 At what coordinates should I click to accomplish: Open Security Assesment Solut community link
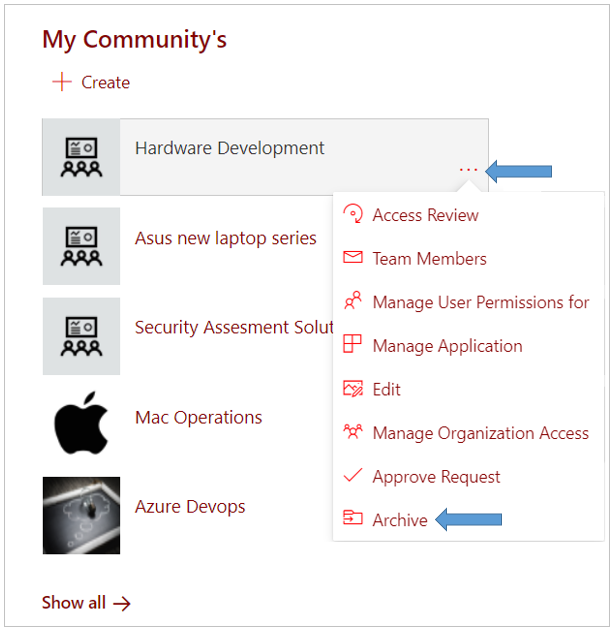(234, 328)
